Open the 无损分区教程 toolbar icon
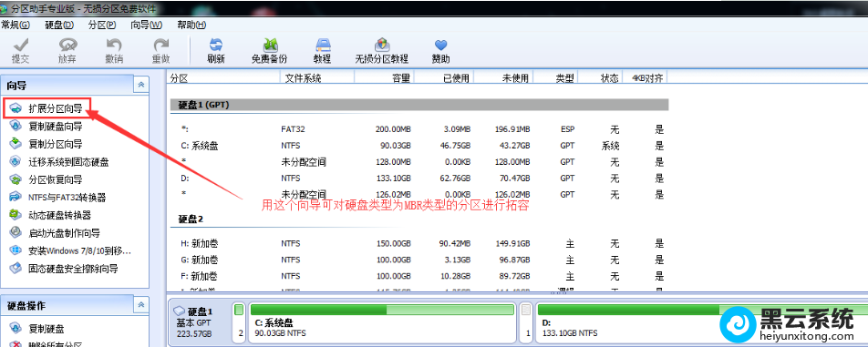868x347 pixels. tap(381, 51)
